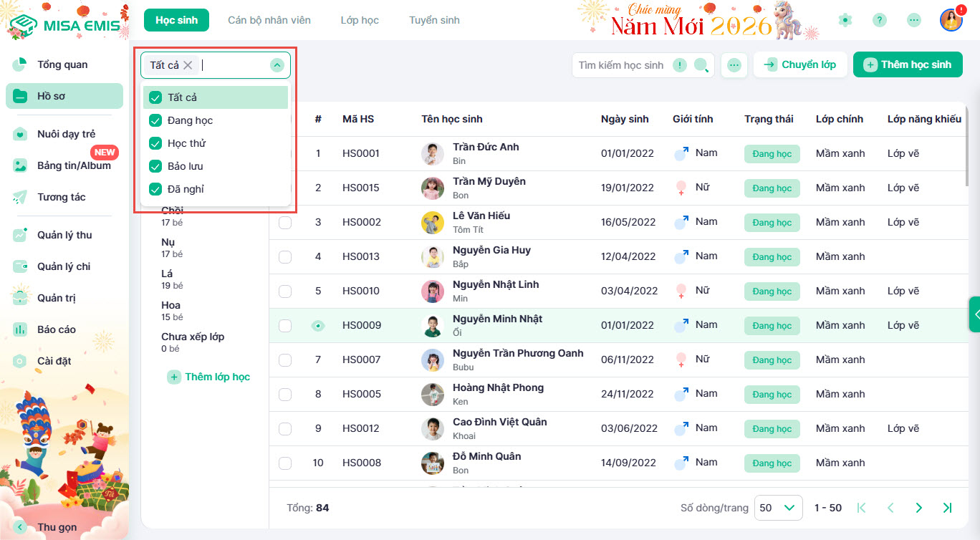Click the user avatar in top bar
980x540 pixels.
pyautogui.click(x=951, y=20)
